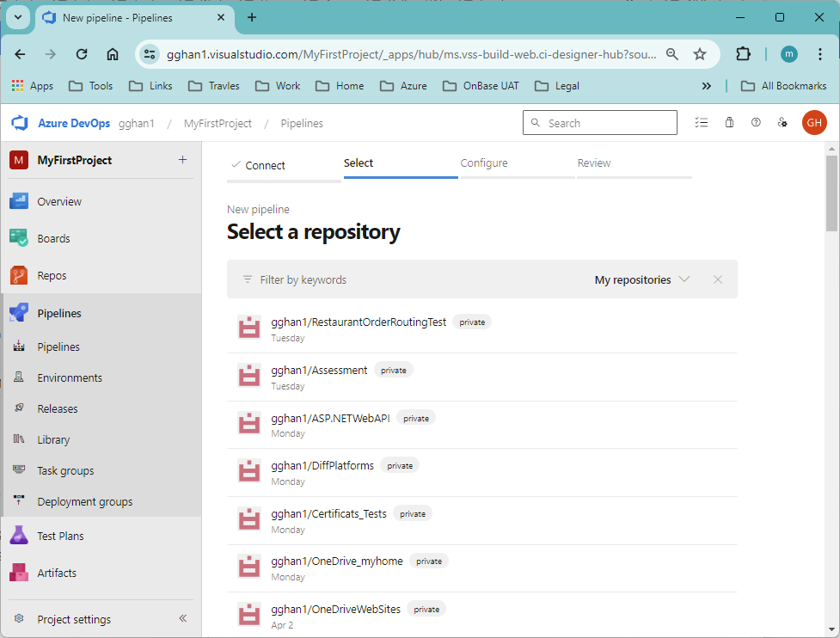Open the My repositories filter dropdown
This screenshot has width=840, height=638.
641,279
